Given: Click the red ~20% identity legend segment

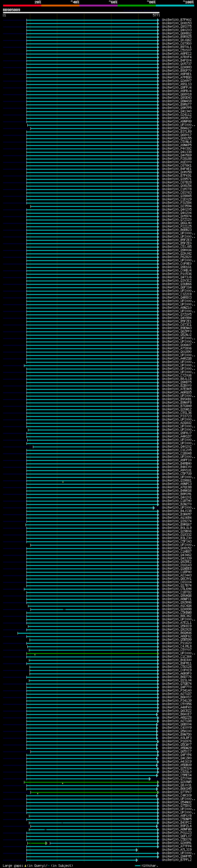Looking at the screenshot, I should click(22, 6).
